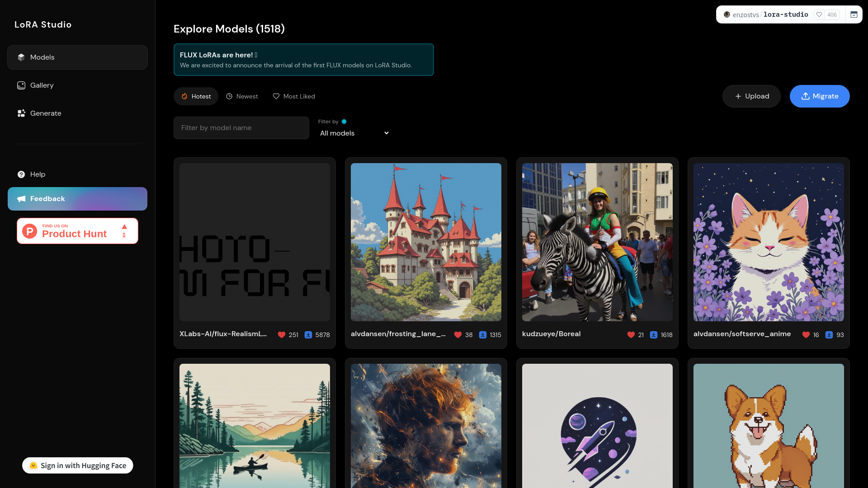
Task: Select the Models icon in the sidebar
Action: pyautogui.click(x=21, y=57)
